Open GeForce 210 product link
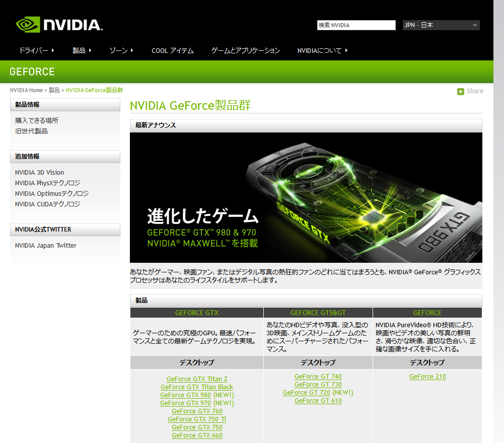This screenshot has height=443, width=504. pos(427,377)
